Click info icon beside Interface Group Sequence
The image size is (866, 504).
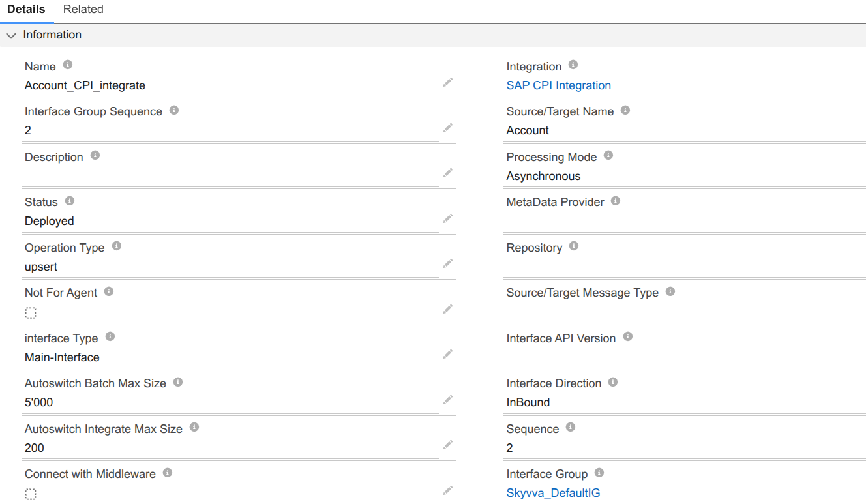tap(174, 110)
